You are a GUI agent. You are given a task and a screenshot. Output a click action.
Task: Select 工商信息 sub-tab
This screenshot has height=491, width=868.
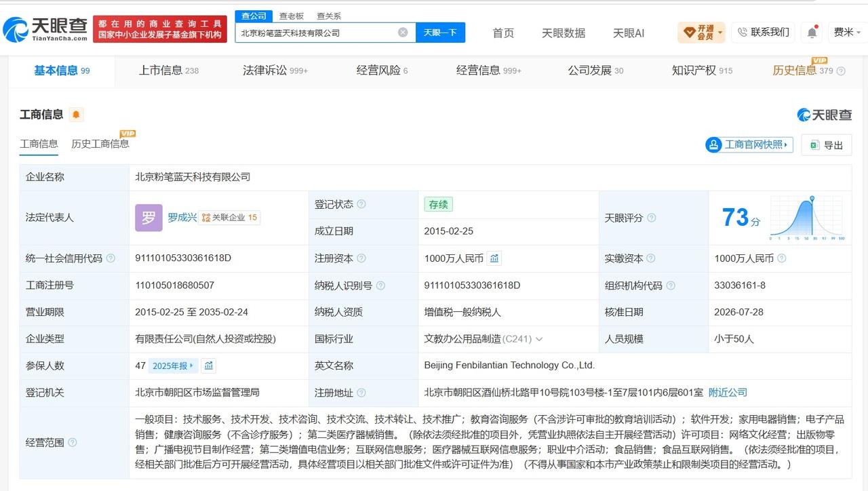[39, 144]
